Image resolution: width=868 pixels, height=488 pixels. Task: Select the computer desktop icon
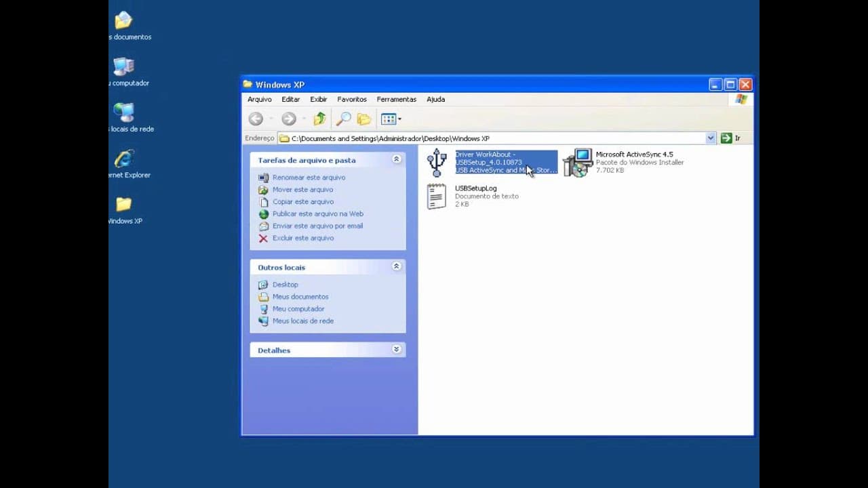(124, 66)
